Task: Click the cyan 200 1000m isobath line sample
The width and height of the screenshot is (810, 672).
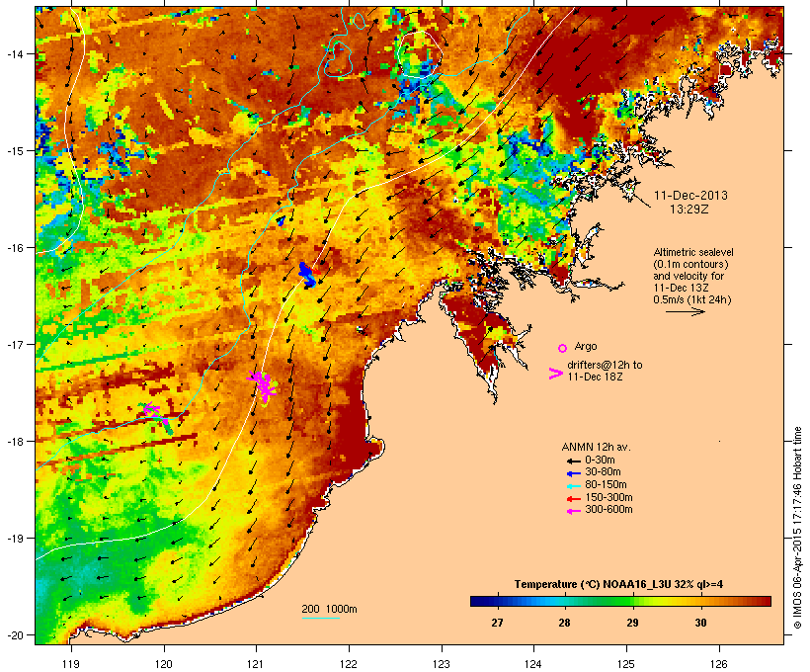Action: pos(321,619)
